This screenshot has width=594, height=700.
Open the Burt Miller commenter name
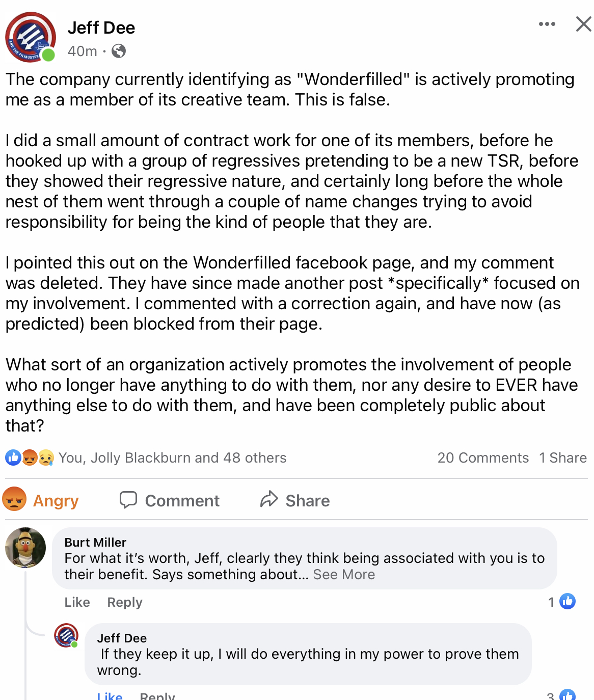click(x=95, y=542)
